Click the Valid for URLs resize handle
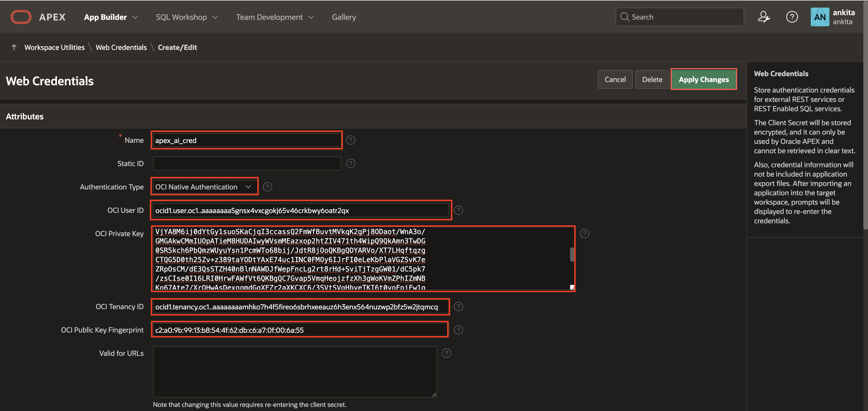The image size is (868, 411). (x=434, y=395)
